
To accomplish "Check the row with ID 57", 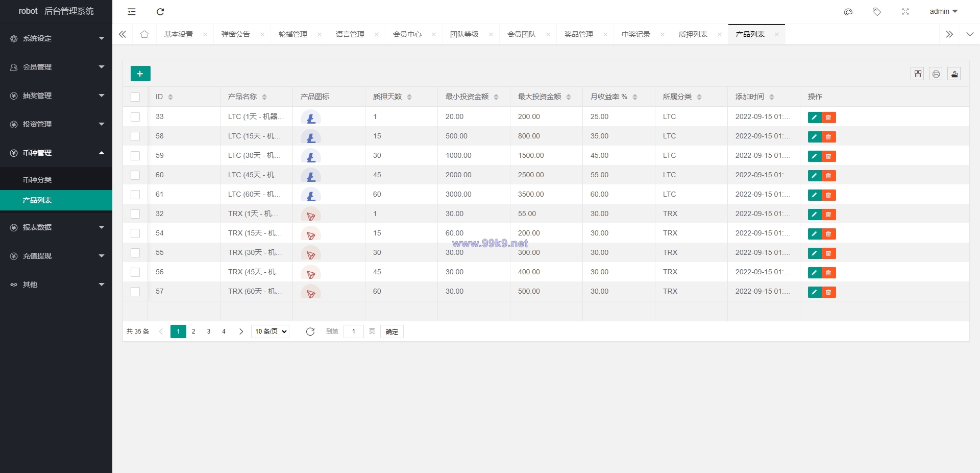I will pos(135,292).
